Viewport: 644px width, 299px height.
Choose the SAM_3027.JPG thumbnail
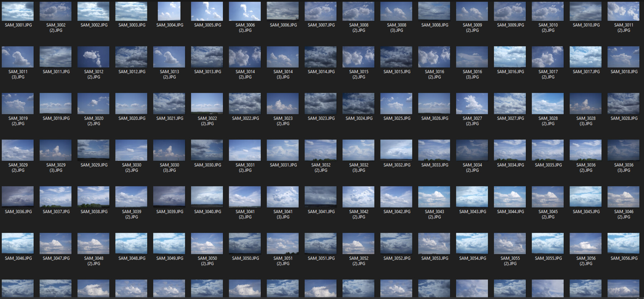[510, 104]
